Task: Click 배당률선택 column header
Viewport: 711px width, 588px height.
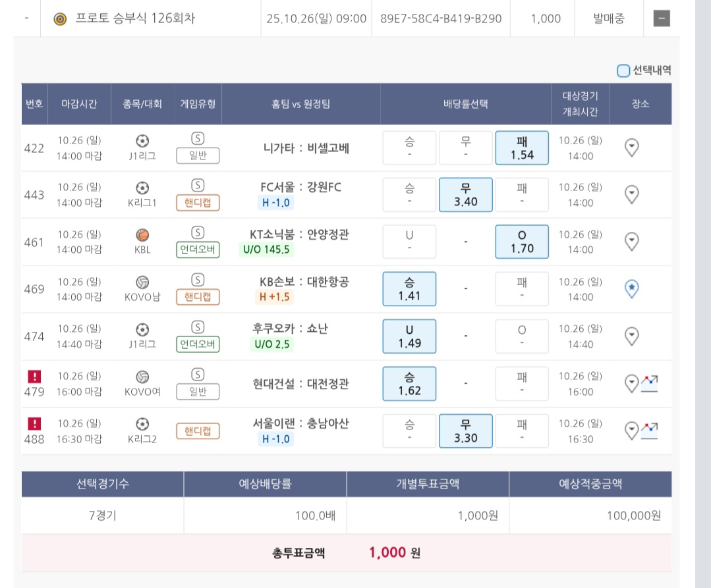Action: [465, 103]
